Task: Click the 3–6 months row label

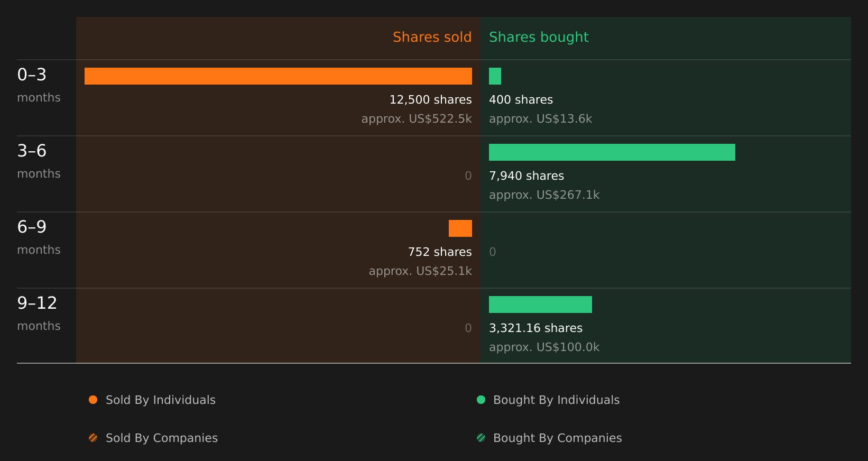Action: pos(39,161)
